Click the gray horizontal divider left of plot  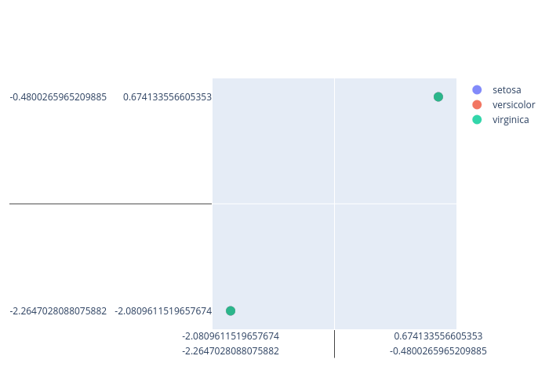pos(110,204)
